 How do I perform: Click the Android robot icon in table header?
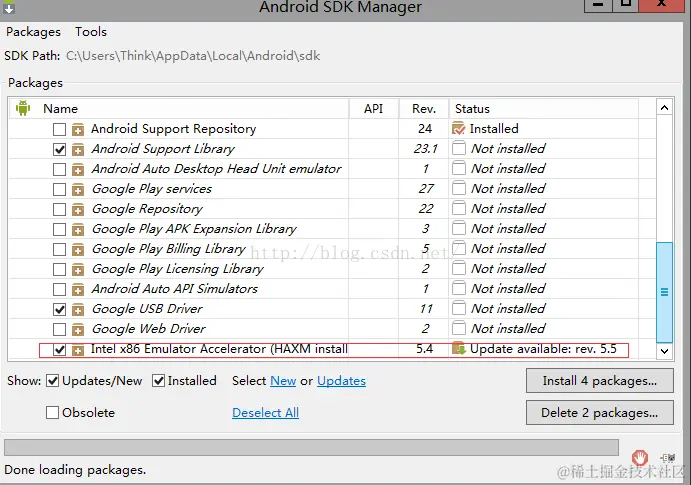coord(23,108)
